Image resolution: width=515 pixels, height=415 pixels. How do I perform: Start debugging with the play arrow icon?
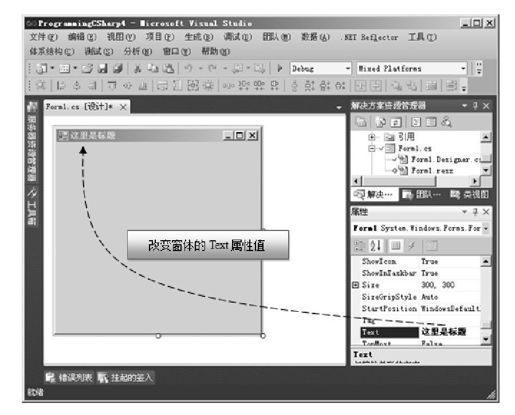(280, 69)
